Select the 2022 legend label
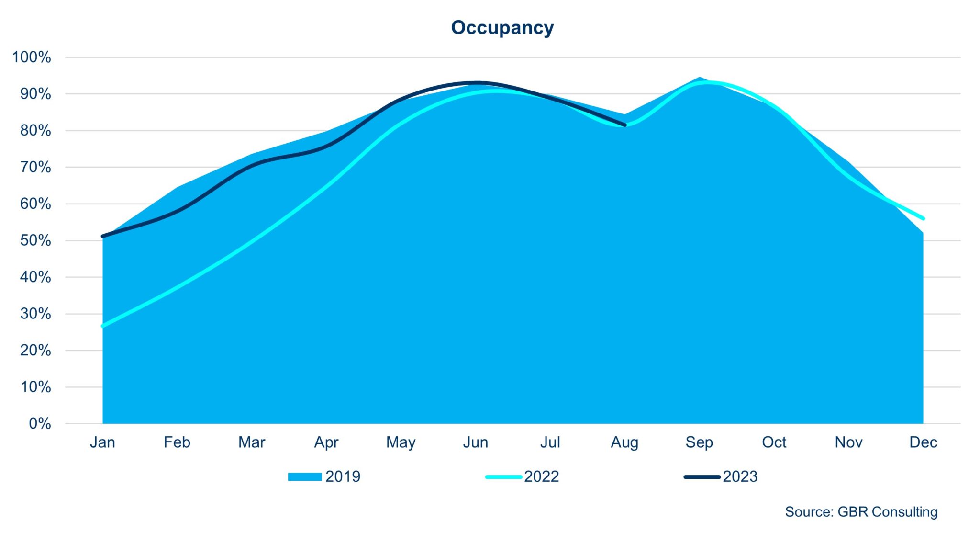This screenshot has height=533, width=980. (x=541, y=476)
